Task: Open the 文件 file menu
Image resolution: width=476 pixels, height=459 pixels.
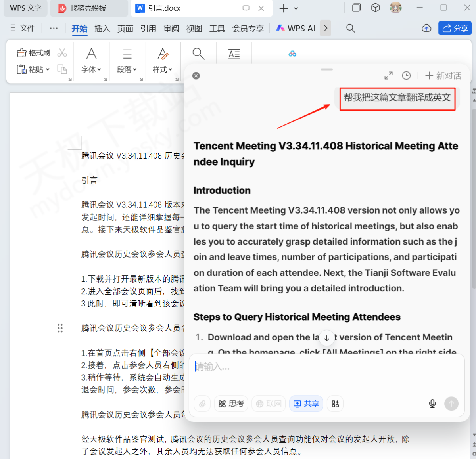Action: click(x=23, y=28)
